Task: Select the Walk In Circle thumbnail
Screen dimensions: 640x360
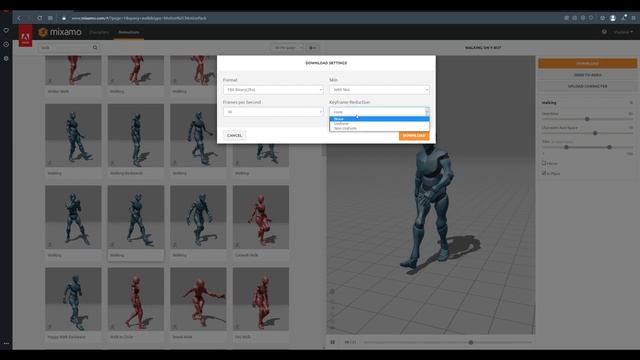Action: [136, 299]
